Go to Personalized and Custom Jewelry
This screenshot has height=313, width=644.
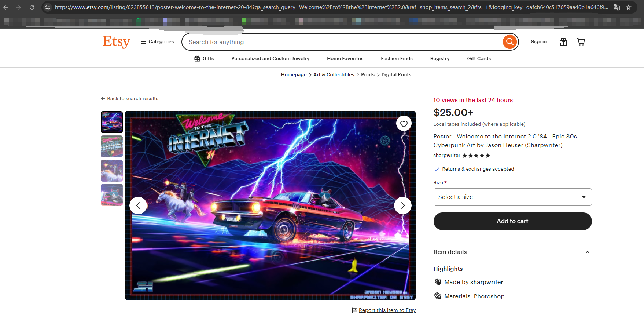click(270, 59)
